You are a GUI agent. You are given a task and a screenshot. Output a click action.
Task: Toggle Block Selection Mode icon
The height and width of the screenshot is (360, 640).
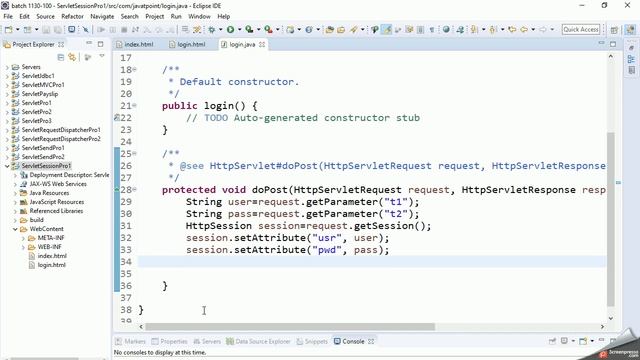[420, 29]
